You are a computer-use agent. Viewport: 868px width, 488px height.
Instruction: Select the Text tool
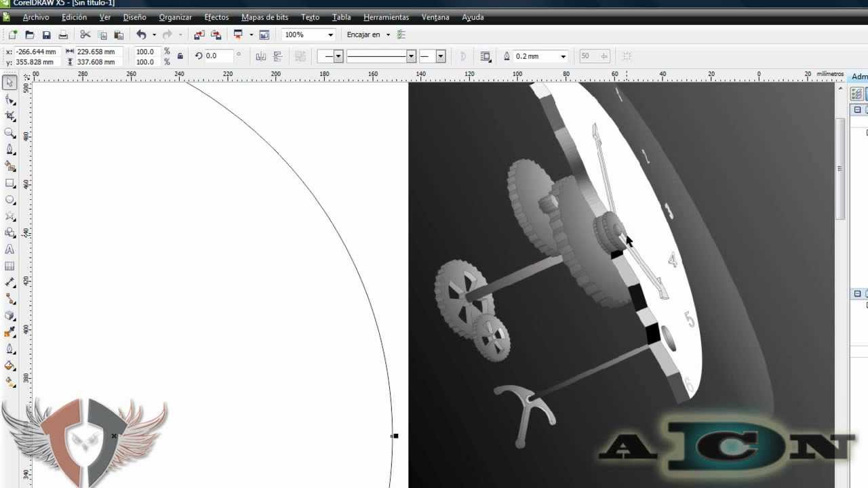9,249
